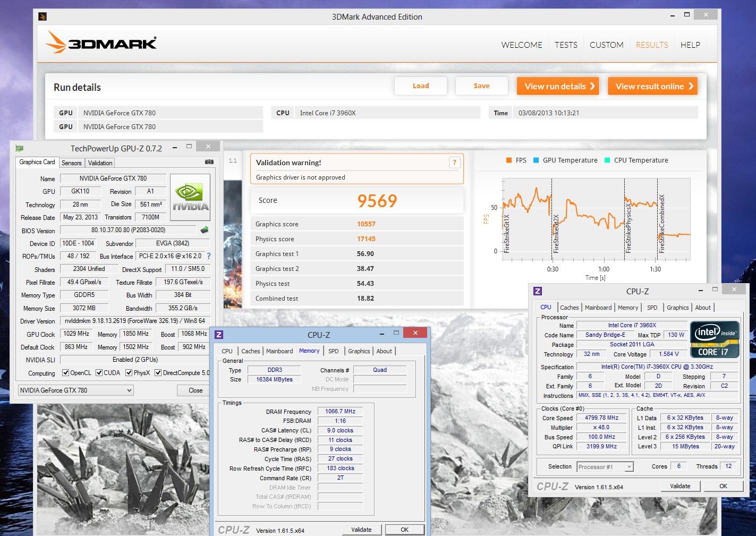Click the FireStrikeCombinedX marker on the chart

point(662,224)
